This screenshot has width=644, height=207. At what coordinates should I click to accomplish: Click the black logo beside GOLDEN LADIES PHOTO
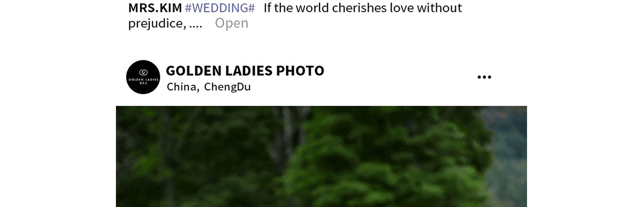point(143,77)
